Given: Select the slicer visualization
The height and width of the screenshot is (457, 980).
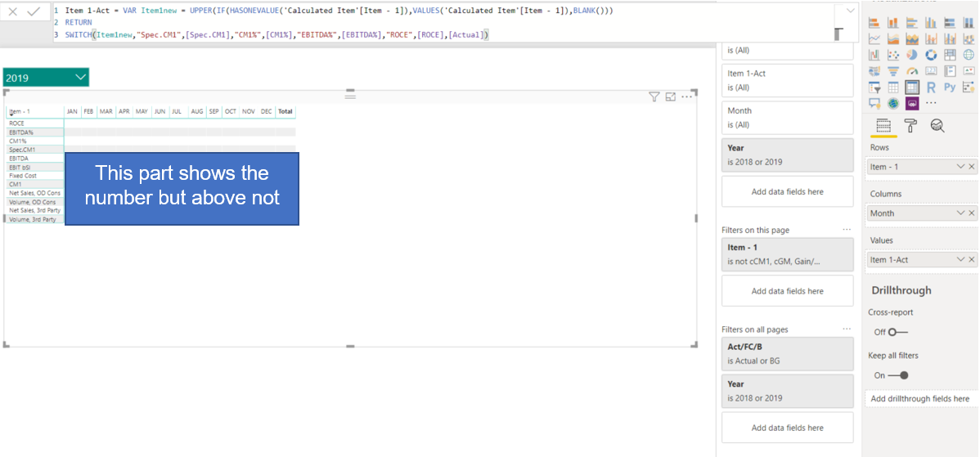Looking at the screenshot, I should point(874,87).
